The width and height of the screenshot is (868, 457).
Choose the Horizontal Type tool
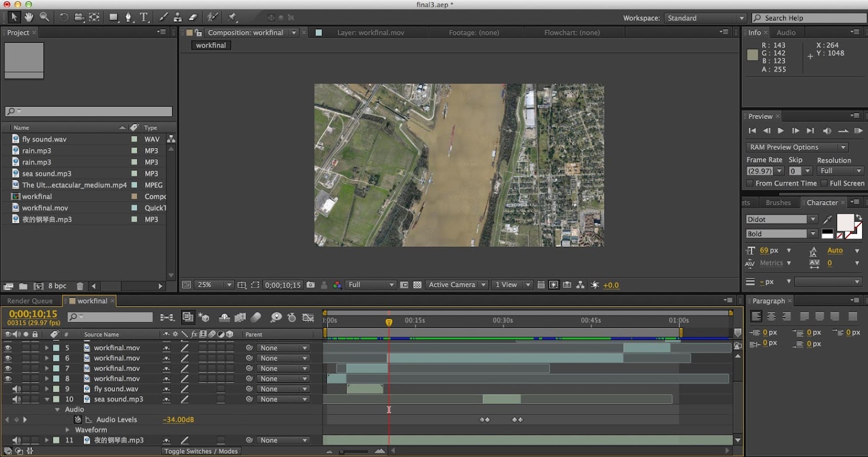pyautogui.click(x=144, y=17)
